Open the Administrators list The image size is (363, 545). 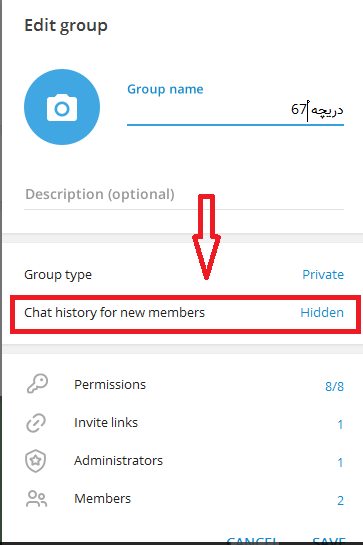(x=183, y=461)
